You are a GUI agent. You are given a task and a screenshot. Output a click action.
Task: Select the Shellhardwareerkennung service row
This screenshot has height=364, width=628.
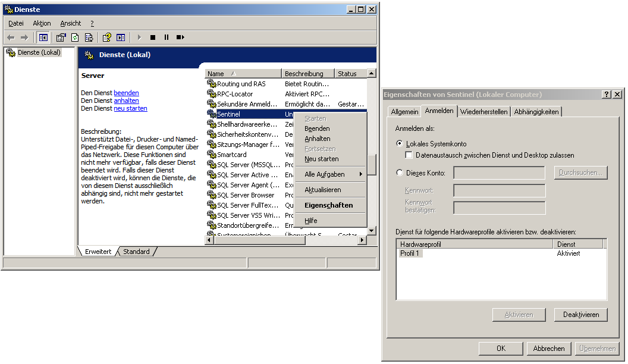point(250,124)
